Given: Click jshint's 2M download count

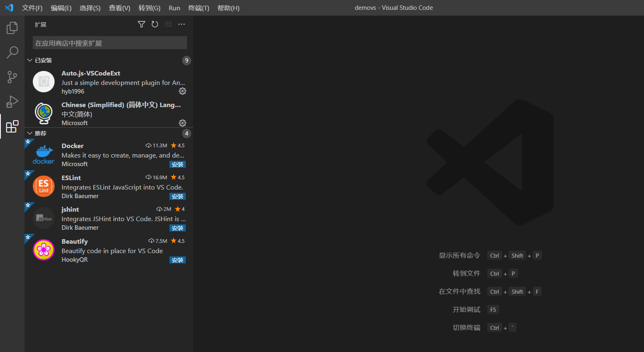Looking at the screenshot, I should [164, 209].
